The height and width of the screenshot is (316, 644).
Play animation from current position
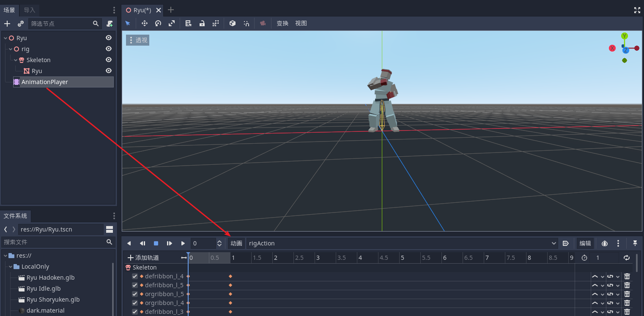(183, 243)
